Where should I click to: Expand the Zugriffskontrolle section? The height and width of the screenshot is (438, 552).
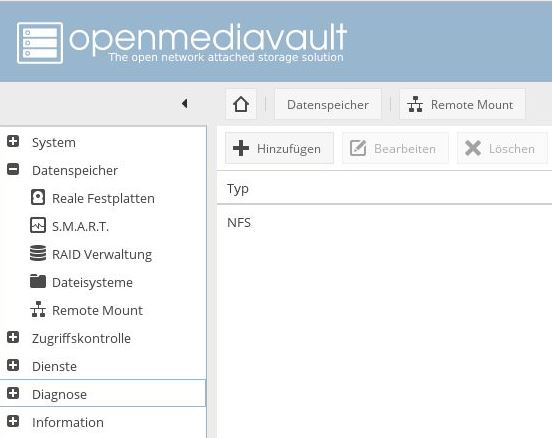point(13,337)
